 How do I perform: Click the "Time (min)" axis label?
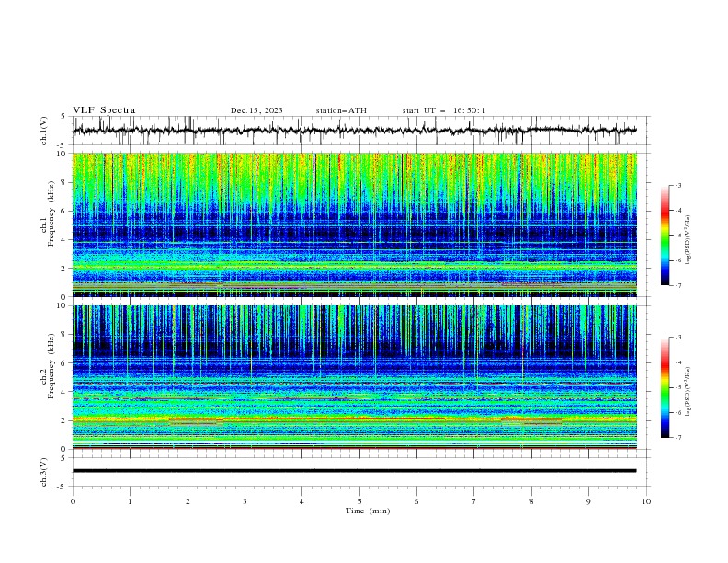[x=368, y=511]
